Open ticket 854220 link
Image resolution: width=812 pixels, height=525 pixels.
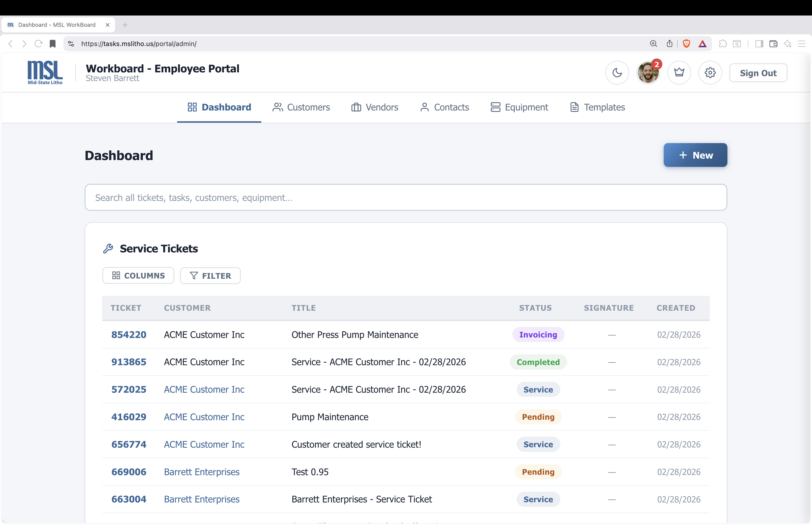pyautogui.click(x=129, y=334)
